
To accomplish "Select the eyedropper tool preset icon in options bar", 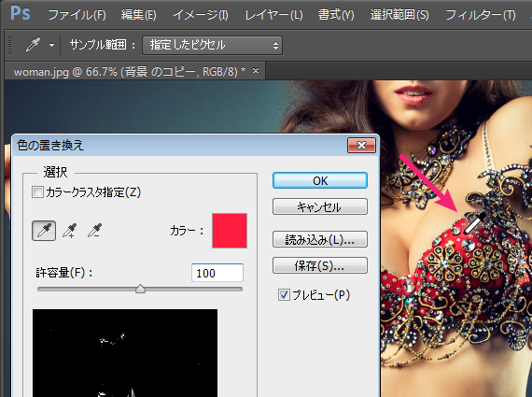I will pyautogui.click(x=34, y=45).
